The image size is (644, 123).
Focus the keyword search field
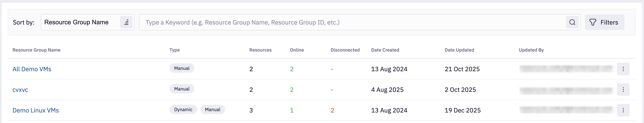[x=350, y=22]
